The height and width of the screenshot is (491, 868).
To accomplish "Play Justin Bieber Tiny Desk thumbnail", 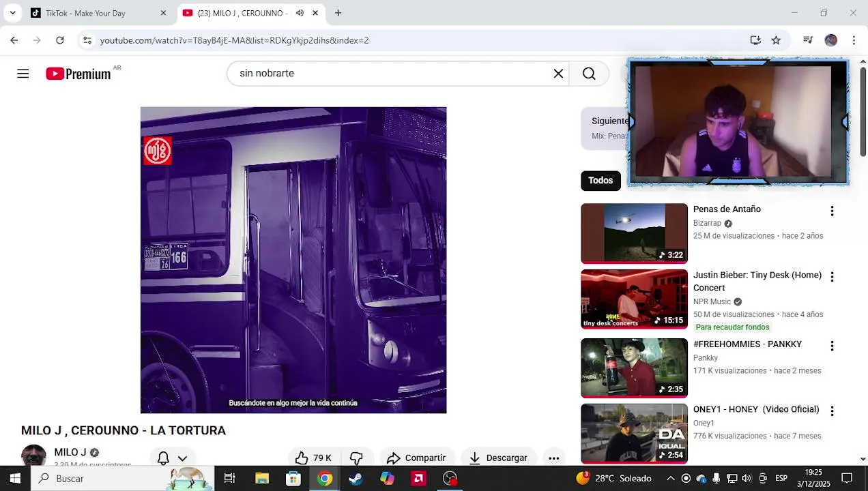I will (634, 299).
